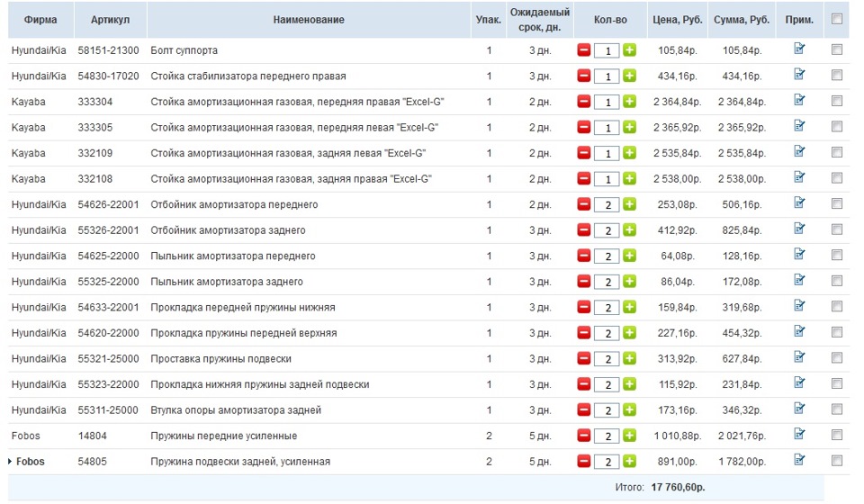The width and height of the screenshot is (864, 504).
Task: Add one Отбойник амортизатора заднего
Action: click(629, 229)
